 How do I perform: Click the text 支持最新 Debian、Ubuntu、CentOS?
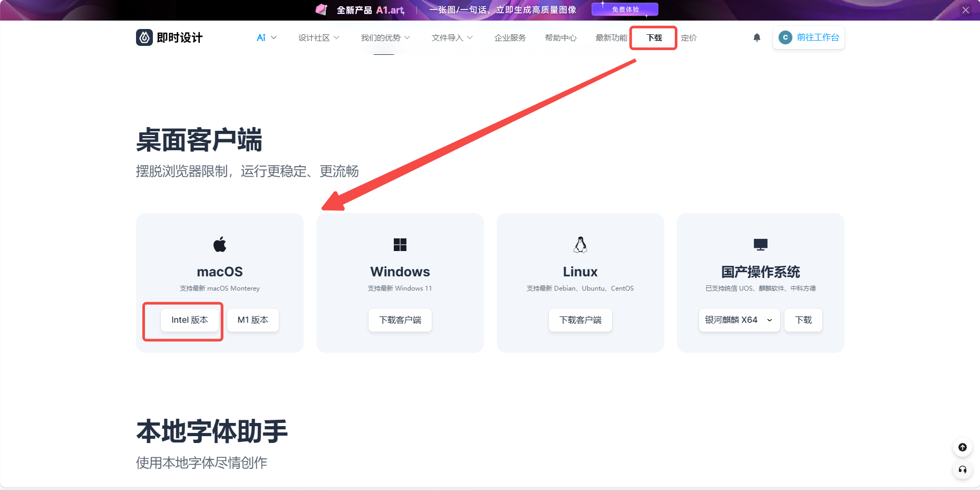tap(580, 288)
